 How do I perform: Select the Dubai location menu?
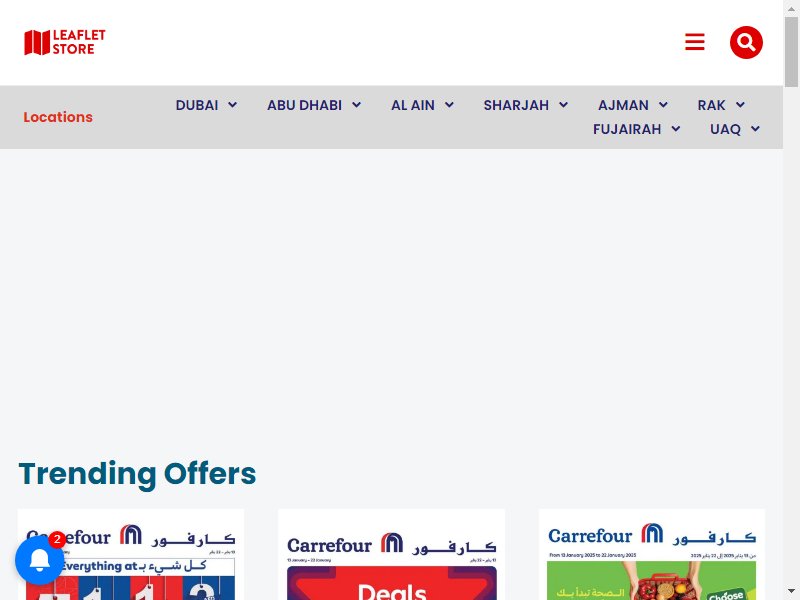point(197,105)
